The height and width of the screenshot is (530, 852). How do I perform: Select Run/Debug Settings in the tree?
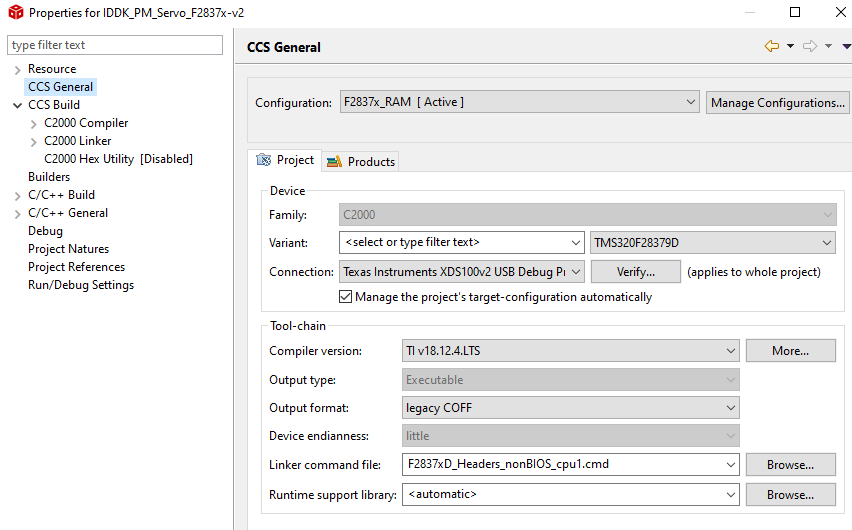pos(81,285)
